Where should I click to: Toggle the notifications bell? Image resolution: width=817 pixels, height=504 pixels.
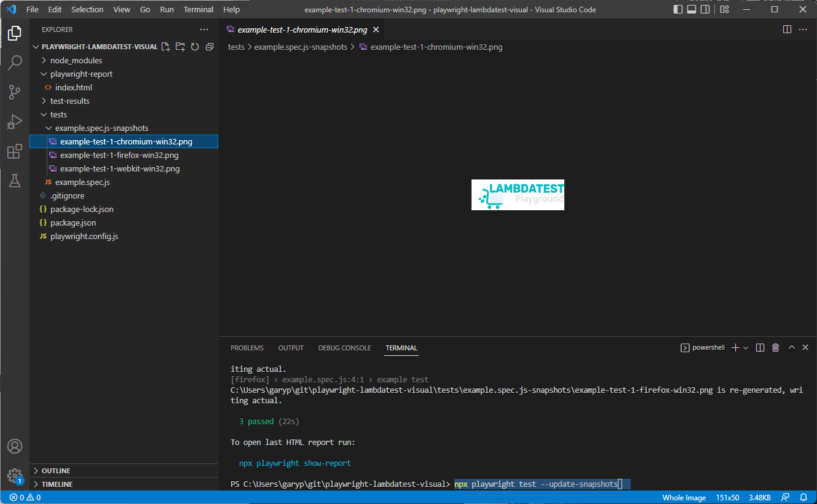pyautogui.click(x=803, y=497)
